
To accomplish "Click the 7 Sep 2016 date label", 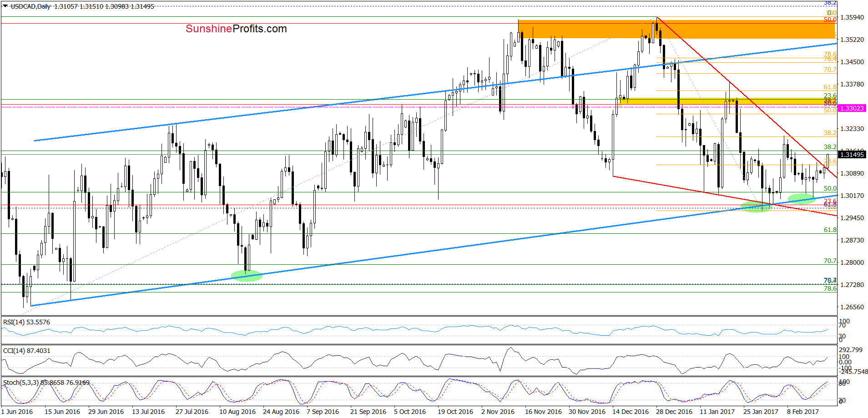I will 323,412.
